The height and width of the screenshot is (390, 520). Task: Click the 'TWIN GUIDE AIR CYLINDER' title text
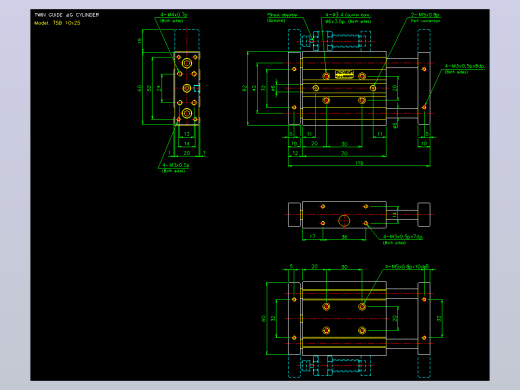[x=67, y=15]
